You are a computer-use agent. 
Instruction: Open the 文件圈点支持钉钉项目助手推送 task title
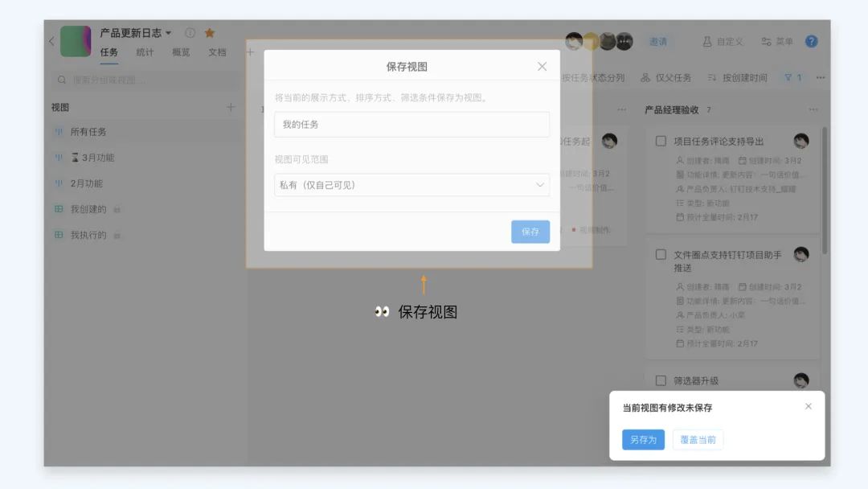tap(727, 261)
